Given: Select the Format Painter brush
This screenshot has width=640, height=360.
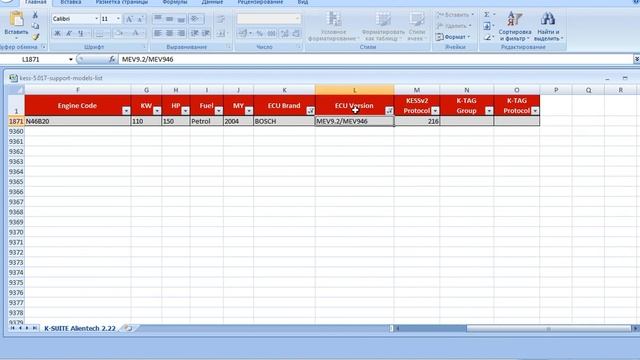Looking at the screenshot, I should click(x=36, y=37).
